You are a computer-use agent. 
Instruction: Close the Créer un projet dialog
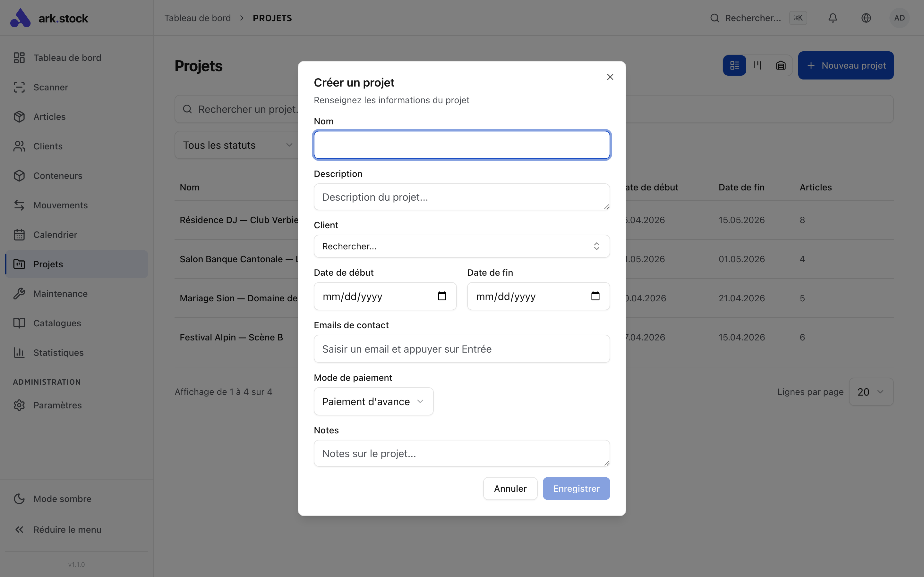(x=610, y=77)
